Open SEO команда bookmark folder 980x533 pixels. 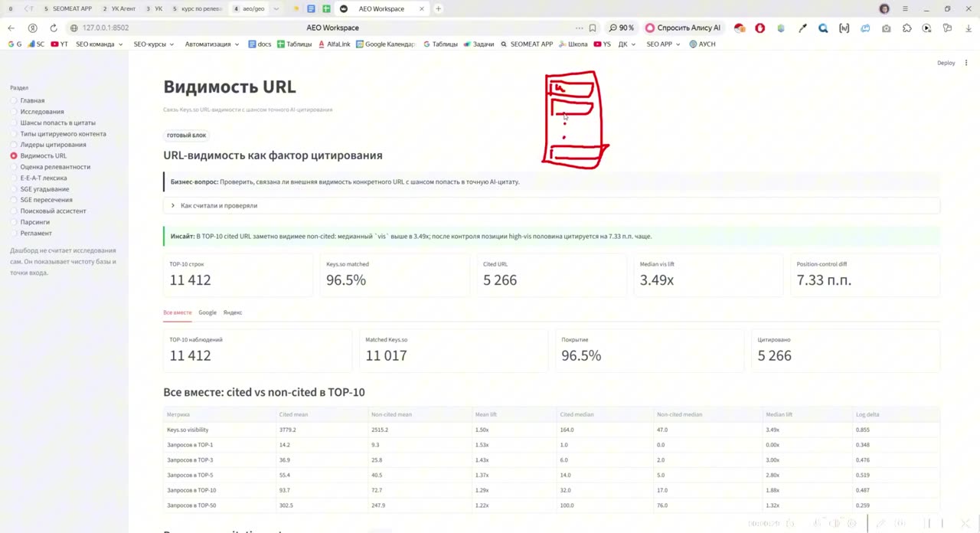click(99, 44)
